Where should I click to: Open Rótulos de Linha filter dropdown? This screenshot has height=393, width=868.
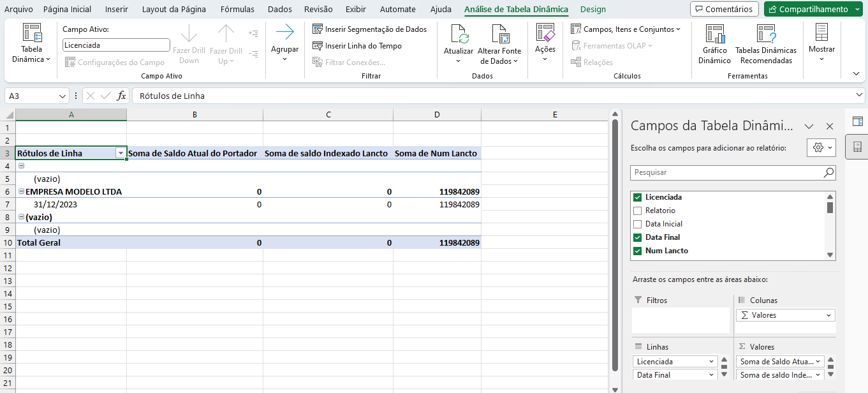coord(120,153)
